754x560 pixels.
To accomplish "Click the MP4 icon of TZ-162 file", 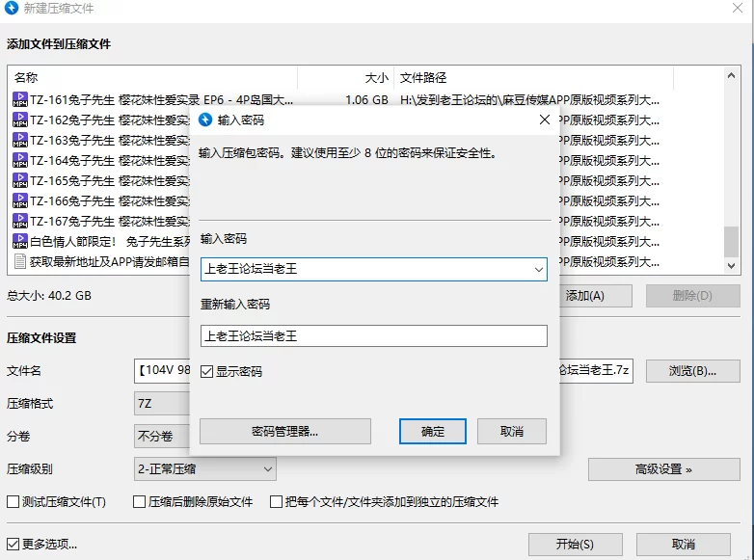I will 20,120.
